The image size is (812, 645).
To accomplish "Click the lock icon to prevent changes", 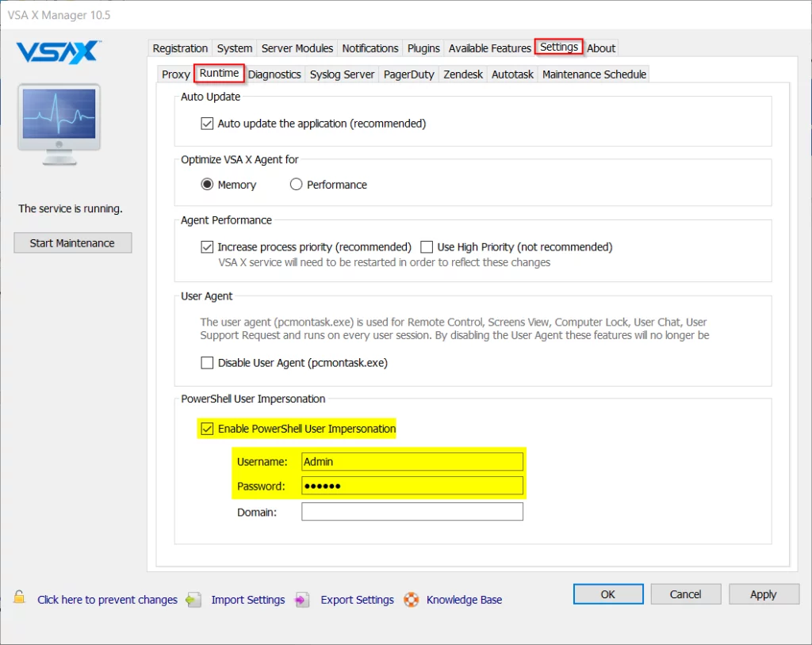I will click(x=19, y=597).
